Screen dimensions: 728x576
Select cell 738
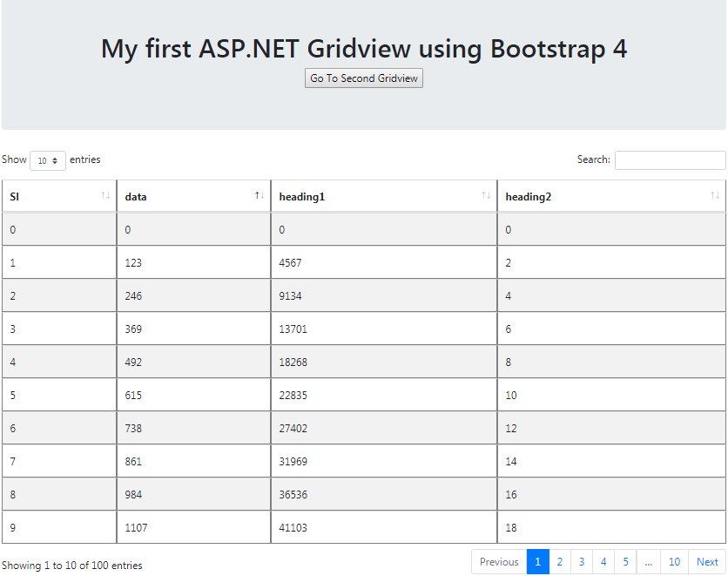(193, 428)
